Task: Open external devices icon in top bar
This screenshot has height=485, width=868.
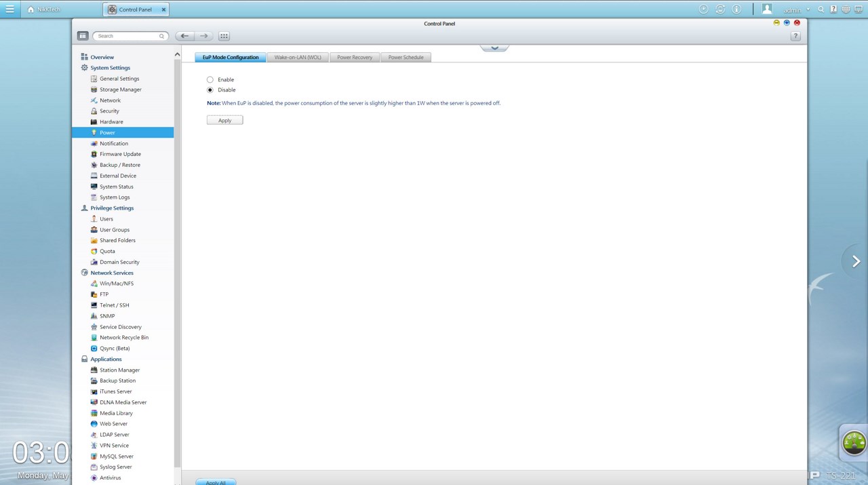Action: point(720,9)
